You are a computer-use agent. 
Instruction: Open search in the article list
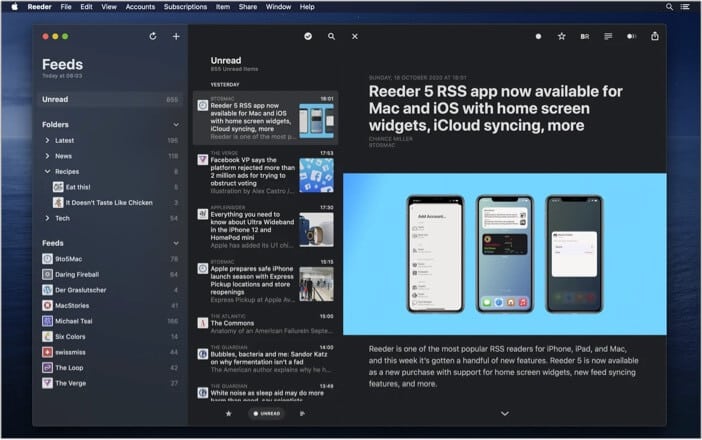[331, 37]
